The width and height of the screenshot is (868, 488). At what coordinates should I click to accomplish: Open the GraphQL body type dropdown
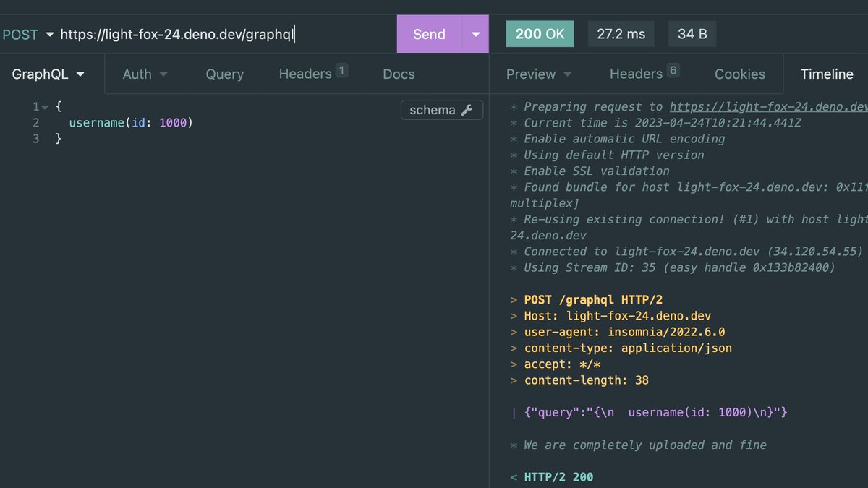coord(48,74)
